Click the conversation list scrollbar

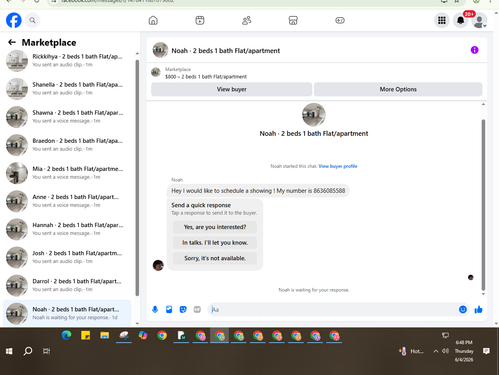(x=137, y=178)
